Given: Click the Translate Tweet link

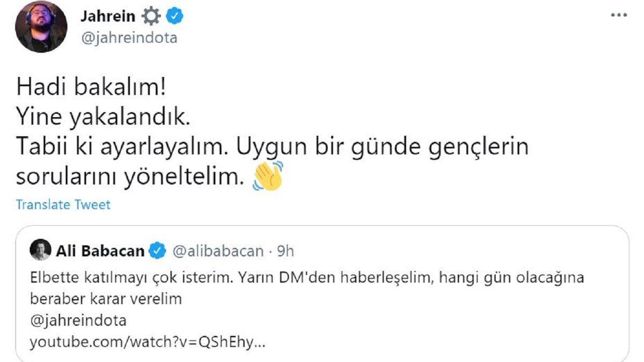Looking at the screenshot, I should (x=62, y=204).
